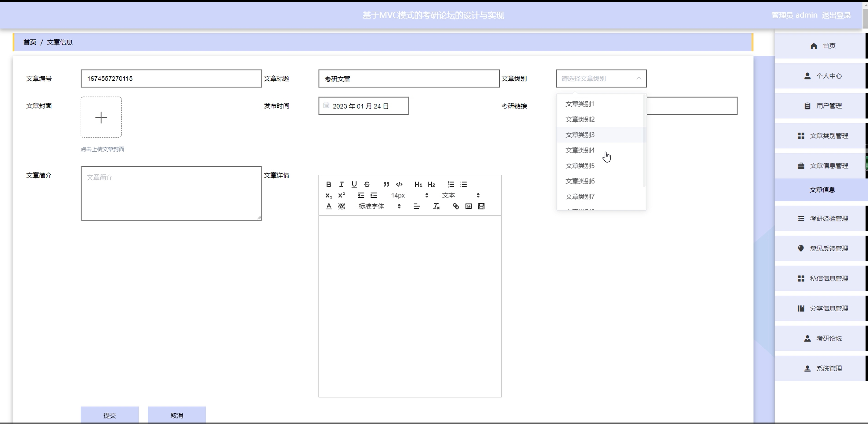Toggle strikethrough text formatting
Screen dimensions: 868x424
coord(367,185)
